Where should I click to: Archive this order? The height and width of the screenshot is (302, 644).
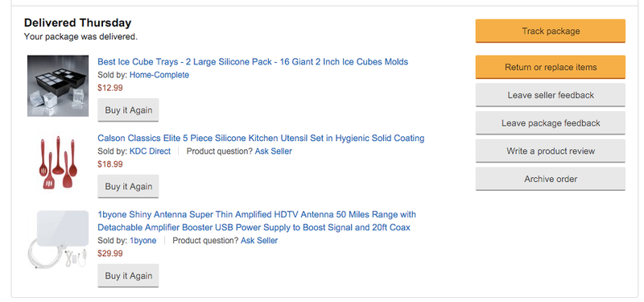(x=551, y=179)
